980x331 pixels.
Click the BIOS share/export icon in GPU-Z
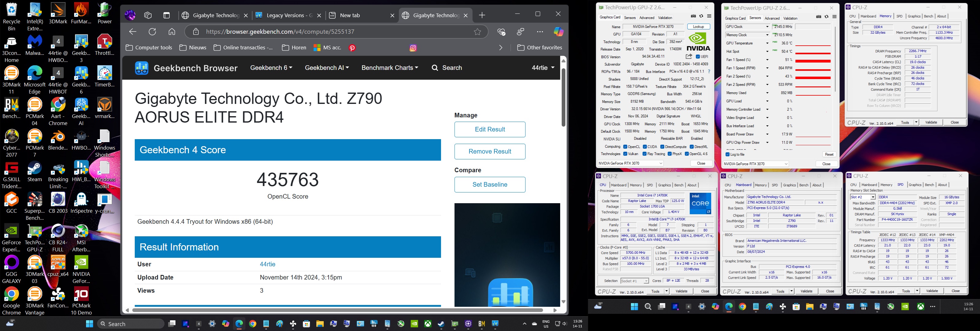688,56
